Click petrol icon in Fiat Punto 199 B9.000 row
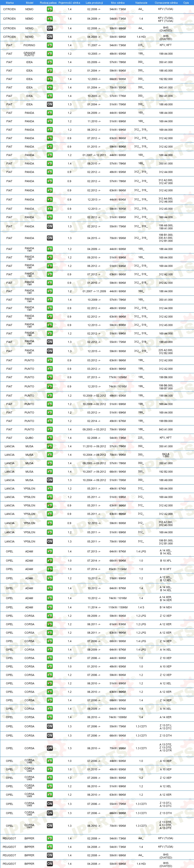 click(50, 421)
